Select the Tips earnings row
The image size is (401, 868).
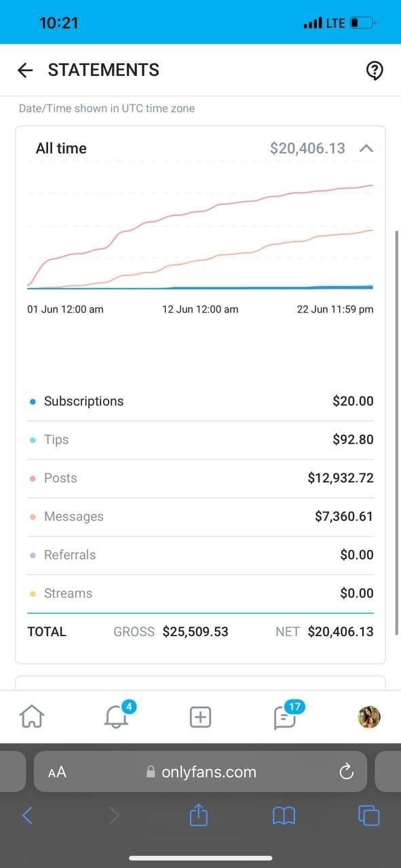tap(200, 439)
